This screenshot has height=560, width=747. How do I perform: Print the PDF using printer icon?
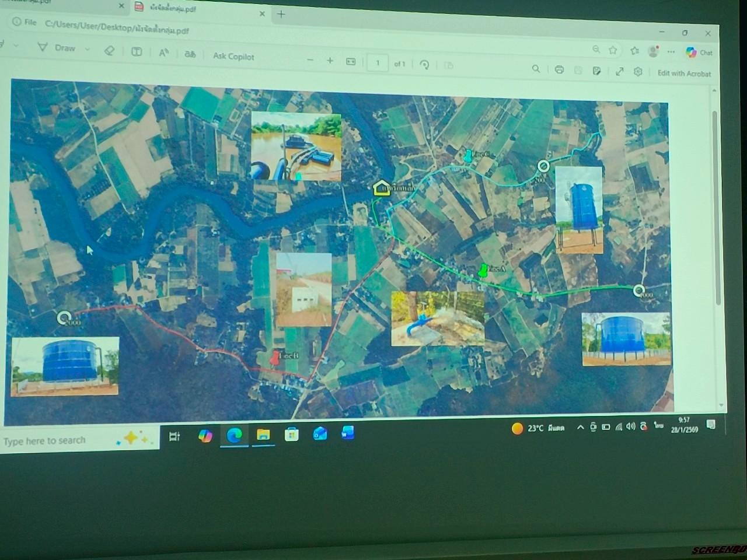[x=559, y=70]
